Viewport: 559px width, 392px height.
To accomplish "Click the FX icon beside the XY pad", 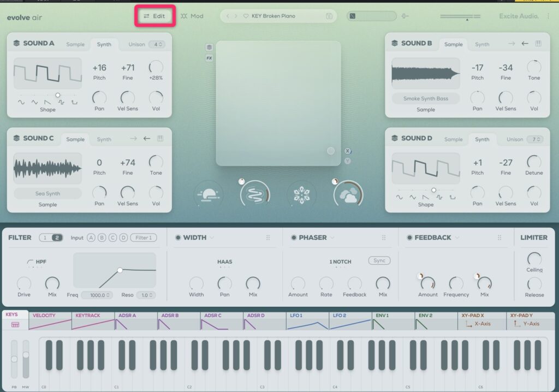I will 209,58.
